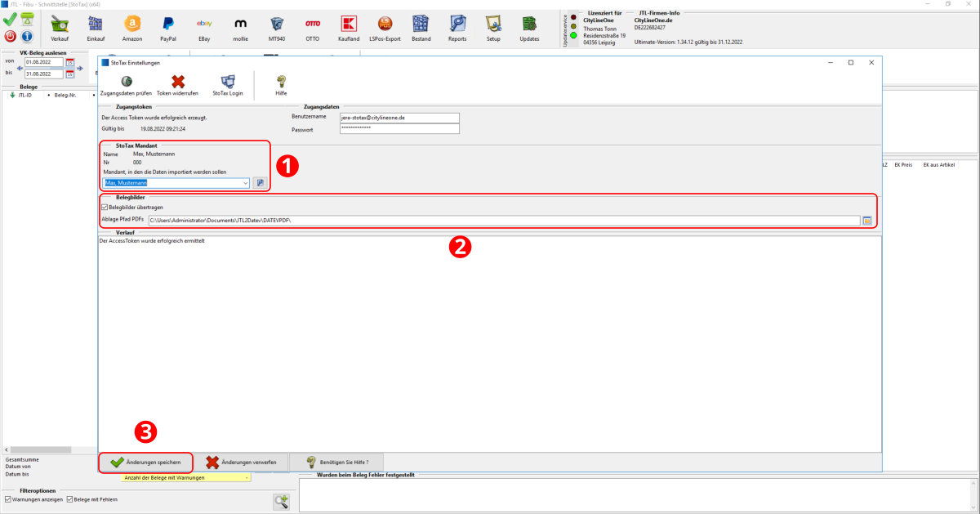
Task: Click into the Benutzername field
Action: coord(399,118)
